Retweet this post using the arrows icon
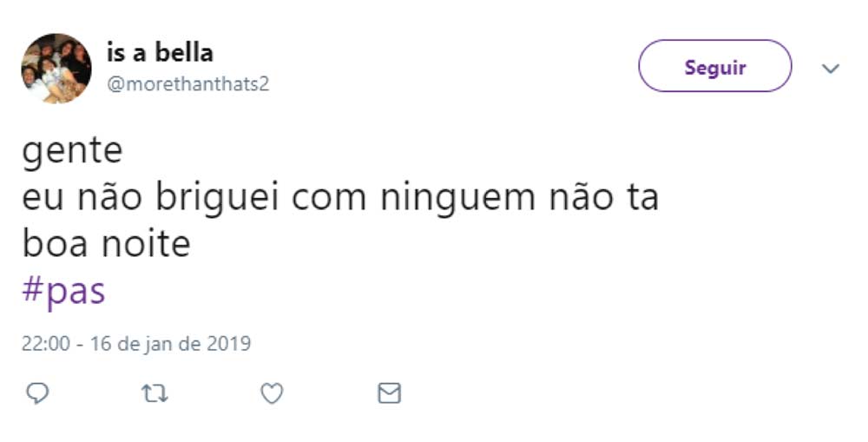868x442 pixels. pos(155,394)
